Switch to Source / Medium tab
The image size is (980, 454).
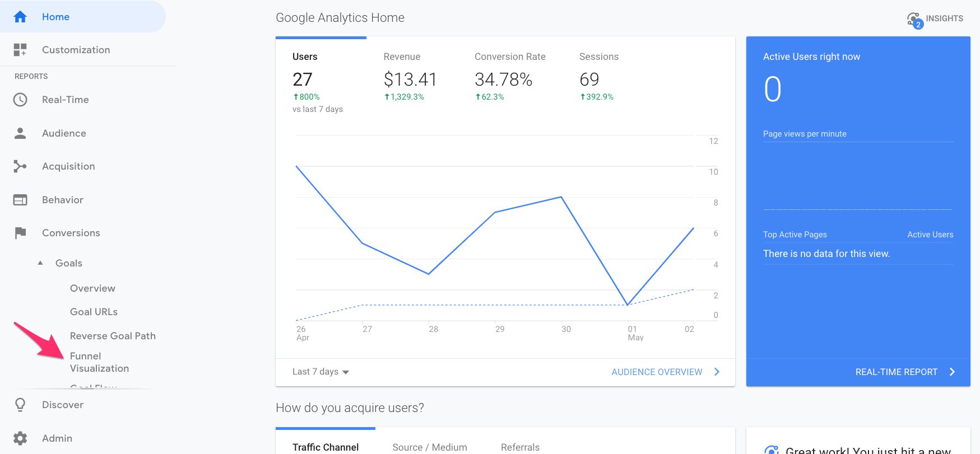point(429,447)
